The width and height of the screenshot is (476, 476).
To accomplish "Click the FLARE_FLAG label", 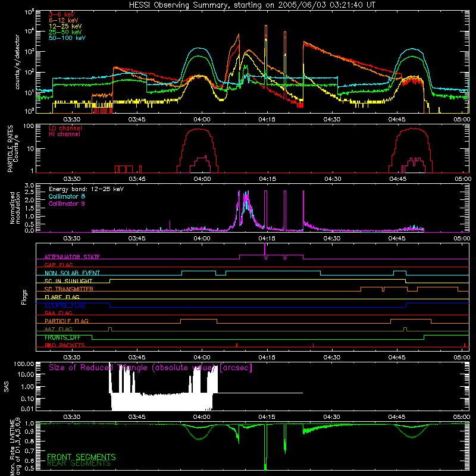I will [62, 297].
